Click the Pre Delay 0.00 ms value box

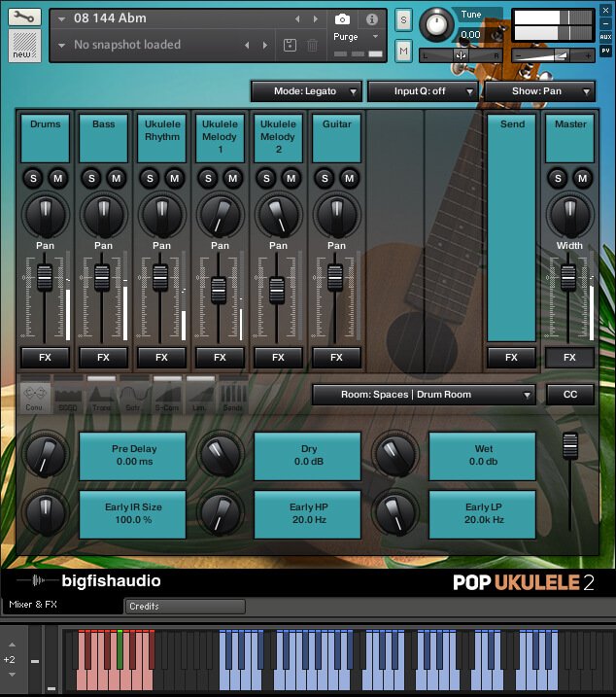pos(132,456)
